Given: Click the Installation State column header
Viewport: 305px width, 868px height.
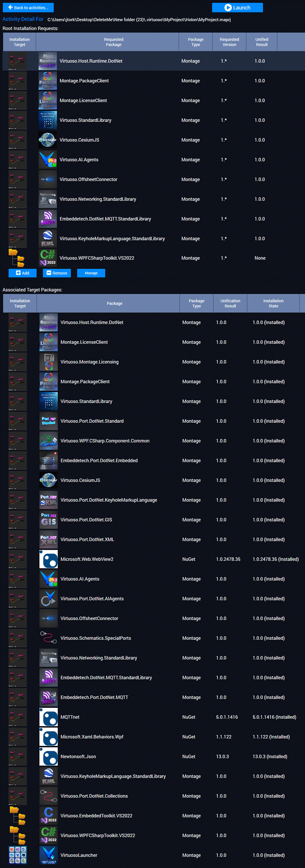Looking at the screenshot, I should pos(273,303).
